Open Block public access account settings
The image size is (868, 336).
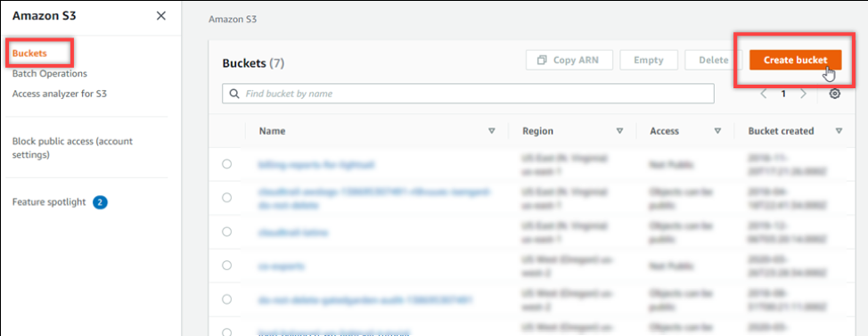(72, 148)
